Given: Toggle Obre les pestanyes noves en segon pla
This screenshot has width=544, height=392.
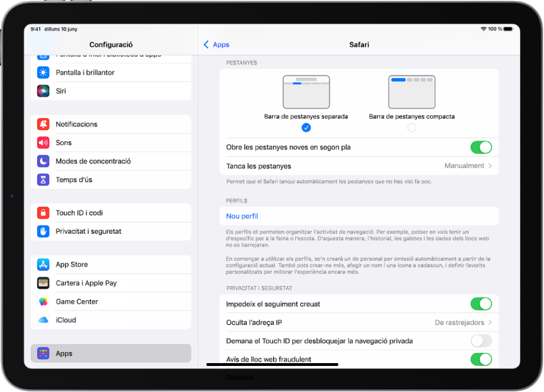Looking at the screenshot, I should tap(481, 147).
